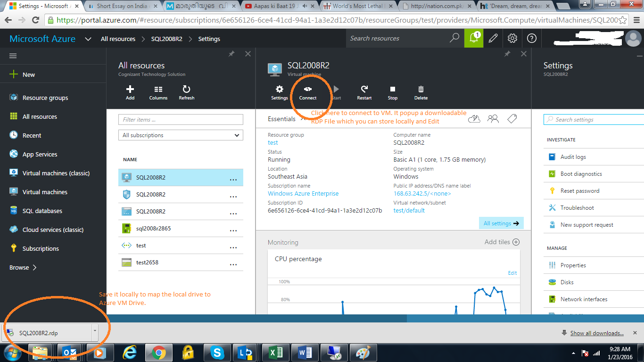The height and width of the screenshot is (362, 644).
Task: Stop the SQL2008R2 virtual machine
Action: coord(392,92)
